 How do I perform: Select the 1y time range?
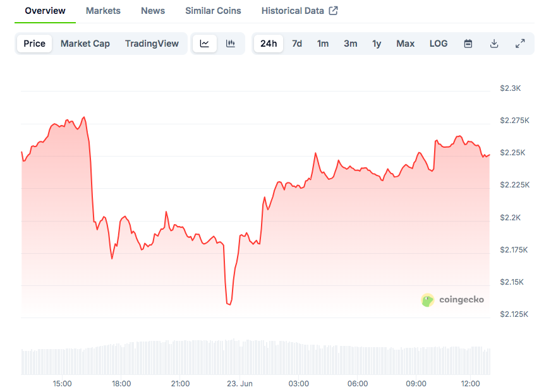pos(377,44)
